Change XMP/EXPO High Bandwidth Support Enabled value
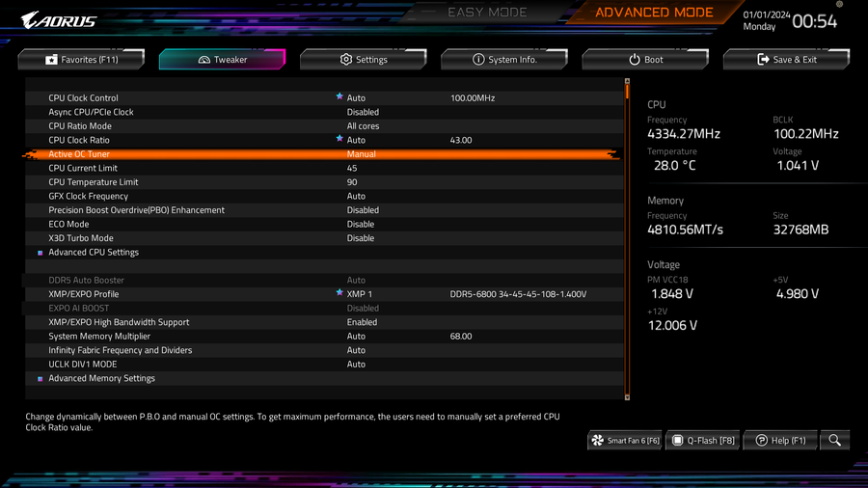 tap(362, 322)
